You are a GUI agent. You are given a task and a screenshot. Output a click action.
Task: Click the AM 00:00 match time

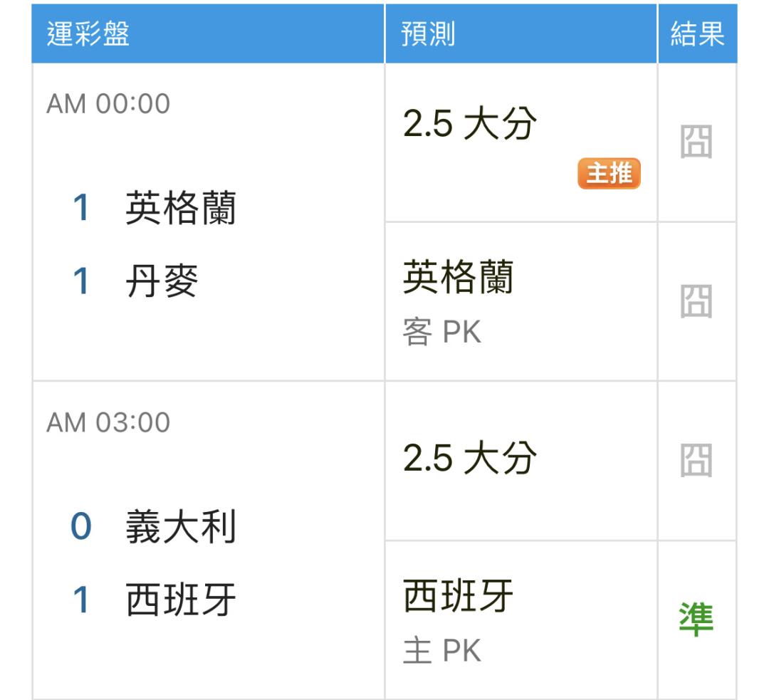[108, 104]
